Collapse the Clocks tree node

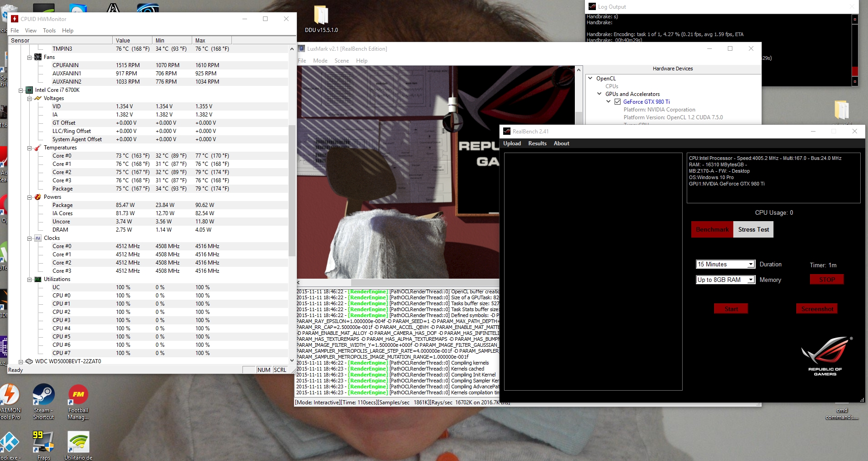(29, 238)
